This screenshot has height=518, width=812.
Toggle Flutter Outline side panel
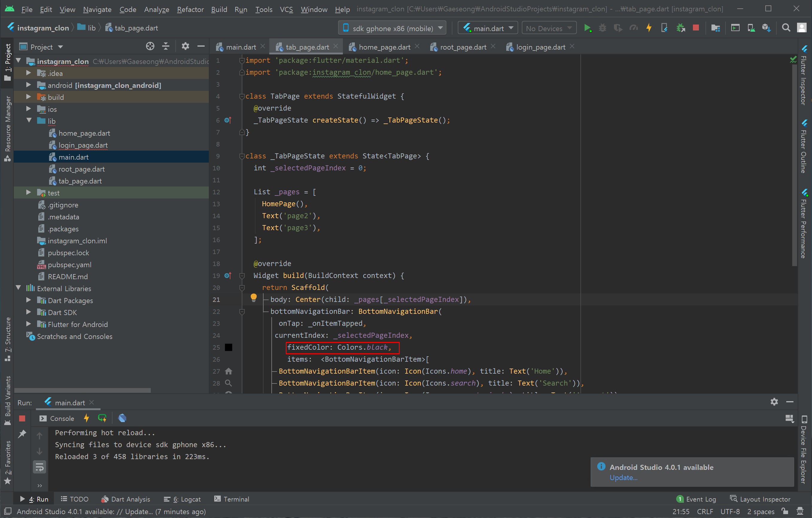tap(804, 146)
